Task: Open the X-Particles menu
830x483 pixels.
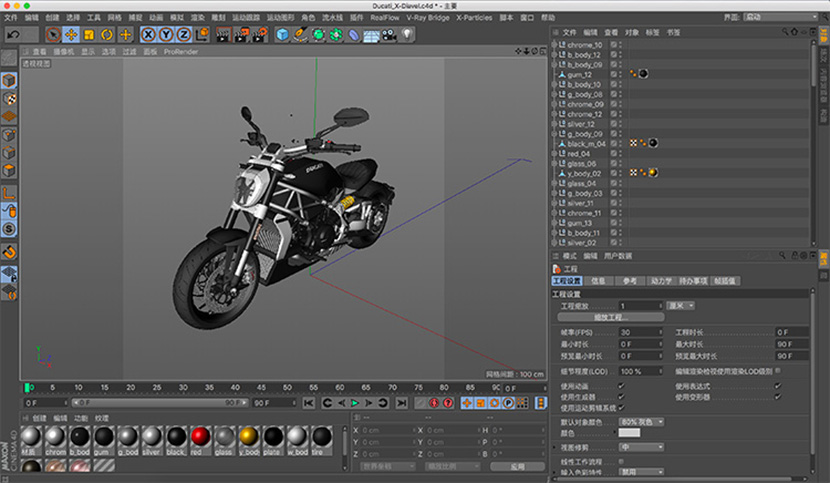Action: [x=474, y=17]
